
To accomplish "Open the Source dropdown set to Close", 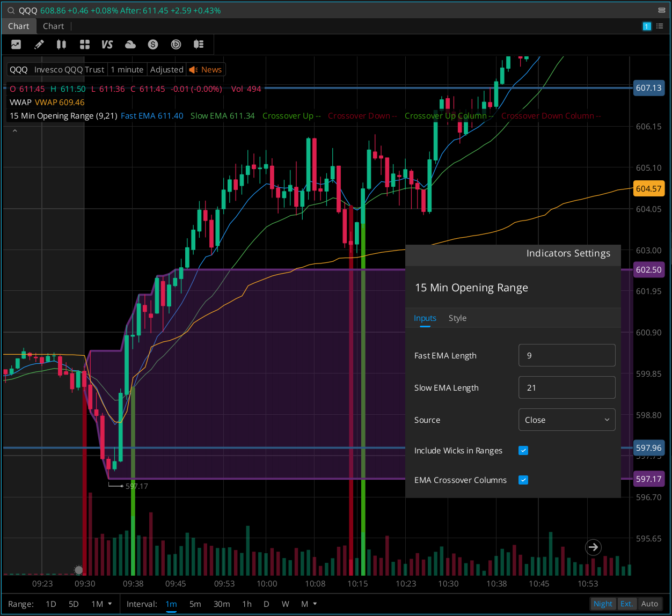I will pyautogui.click(x=566, y=420).
